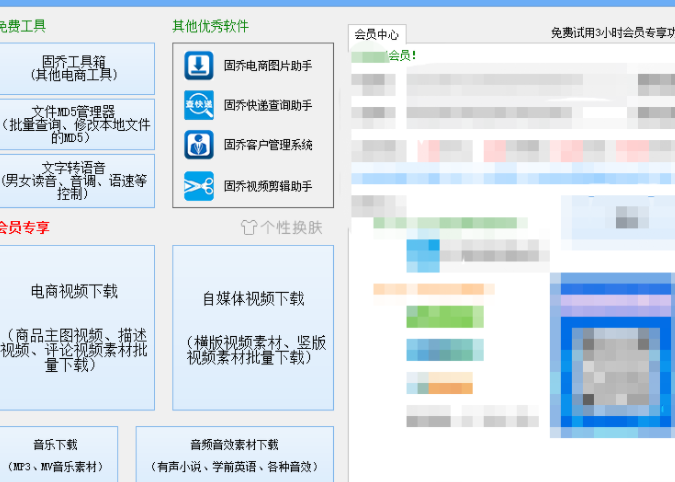
Task: Click the 免费试用3小时会员专享 notice text
Action: (613, 32)
